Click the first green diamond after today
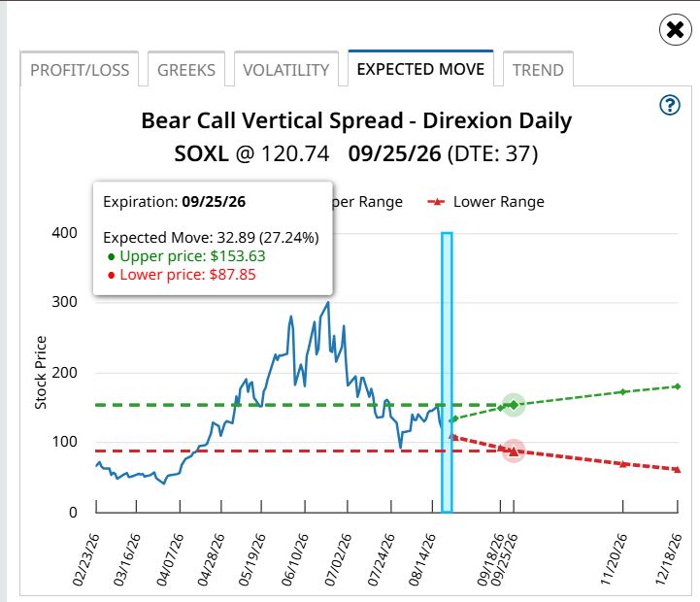Screen dimensions: 700x602 click(454, 418)
